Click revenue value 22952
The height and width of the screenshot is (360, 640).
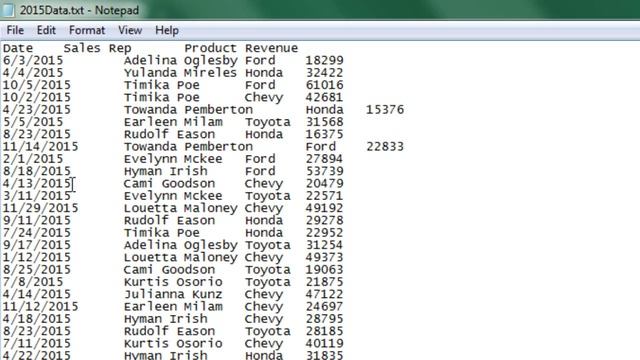pyautogui.click(x=324, y=233)
